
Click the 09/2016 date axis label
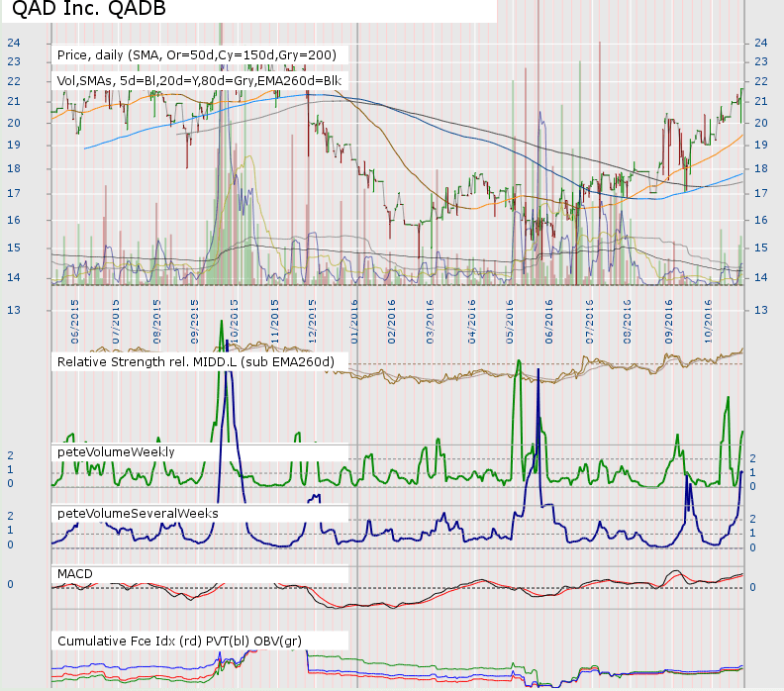[x=669, y=322]
